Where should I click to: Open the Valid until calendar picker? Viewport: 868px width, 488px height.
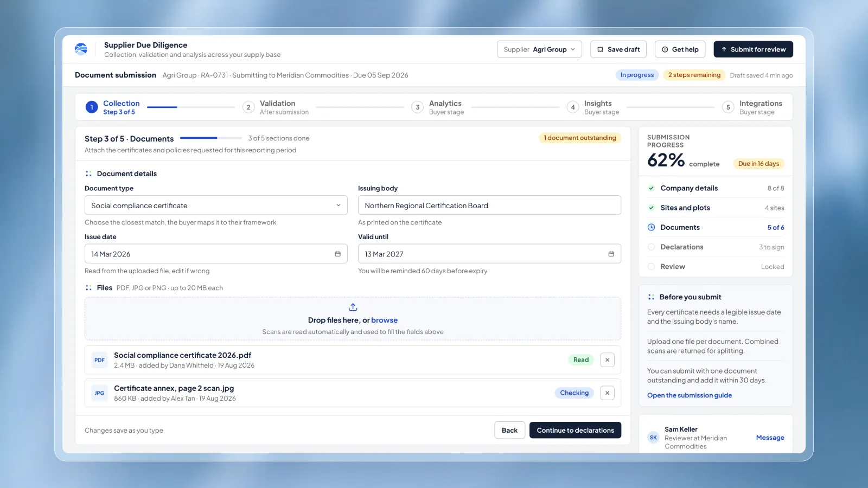pos(611,254)
